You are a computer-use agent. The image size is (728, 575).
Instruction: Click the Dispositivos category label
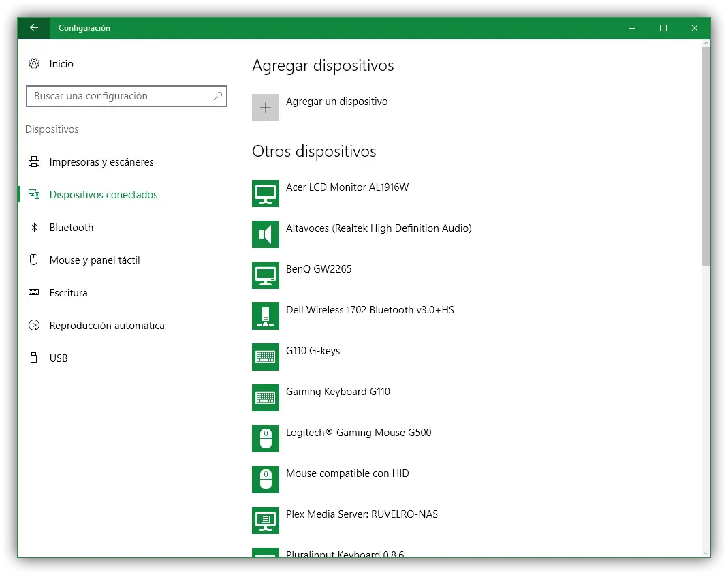52,129
